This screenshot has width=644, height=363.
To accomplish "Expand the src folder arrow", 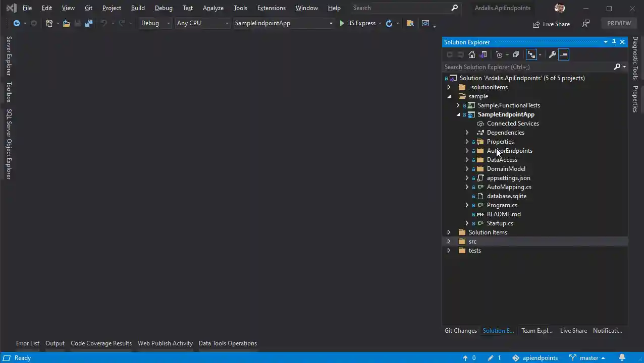I will 449,241.
